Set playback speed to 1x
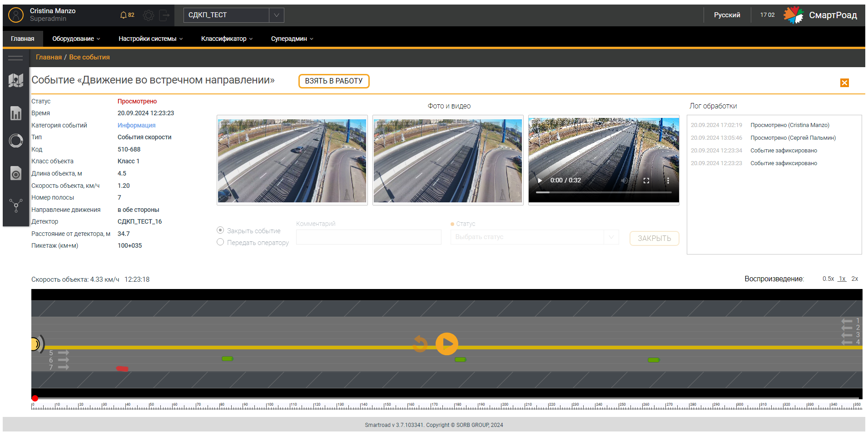The image size is (868, 436). pyautogui.click(x=842, y=279)
